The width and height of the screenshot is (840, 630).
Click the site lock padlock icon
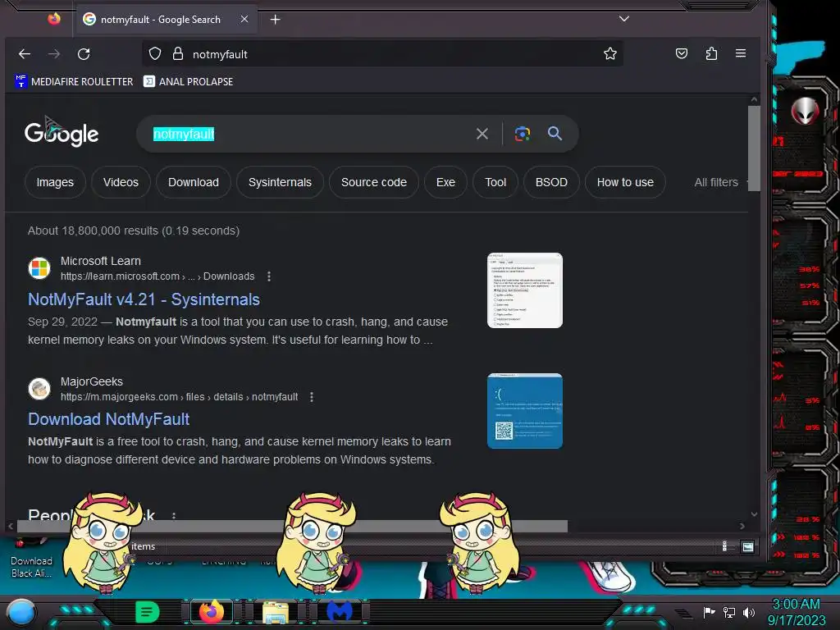[178, 53]
